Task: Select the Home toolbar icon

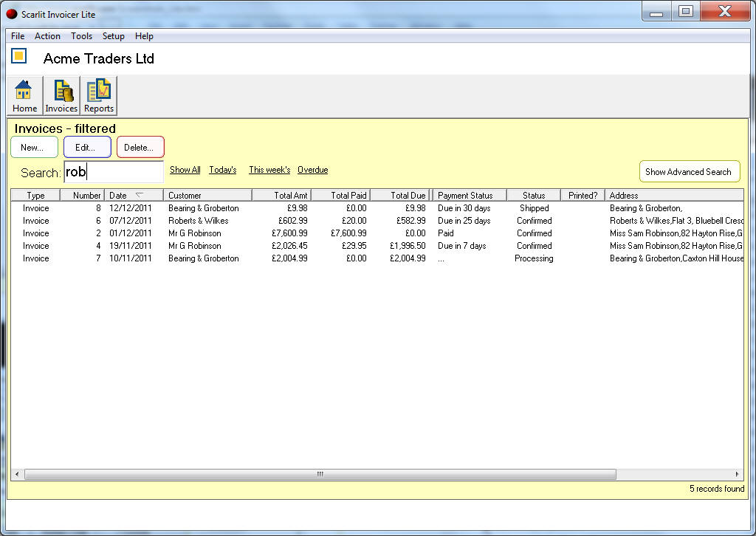Action: 24,95
